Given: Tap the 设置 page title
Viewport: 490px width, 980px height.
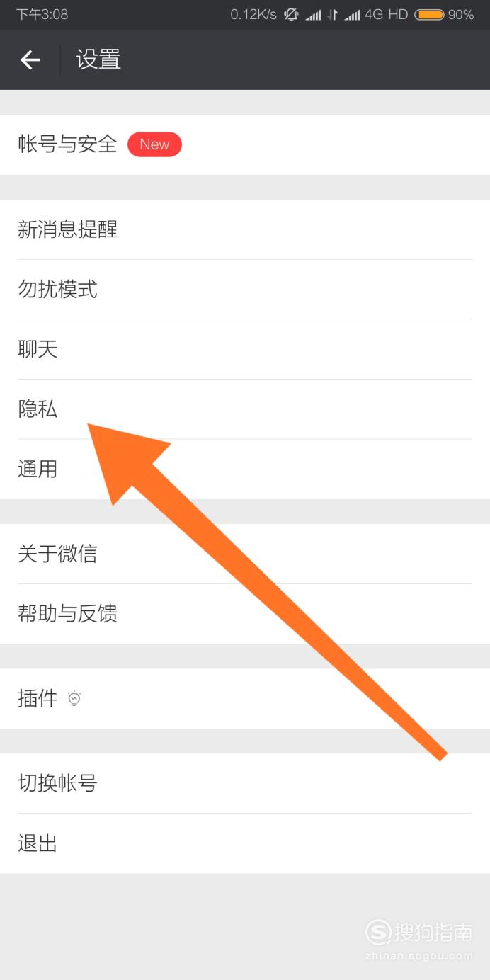Looking at the screenshot, I should click(x=98, y=59).
